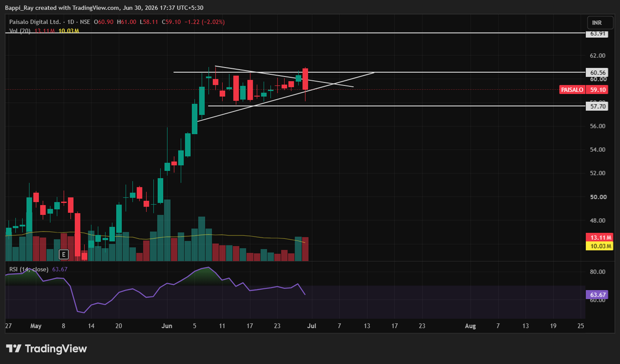The image size is (620, 364).
Task: Click the 80.00 RSI axis value
Action: pos(598,272)
